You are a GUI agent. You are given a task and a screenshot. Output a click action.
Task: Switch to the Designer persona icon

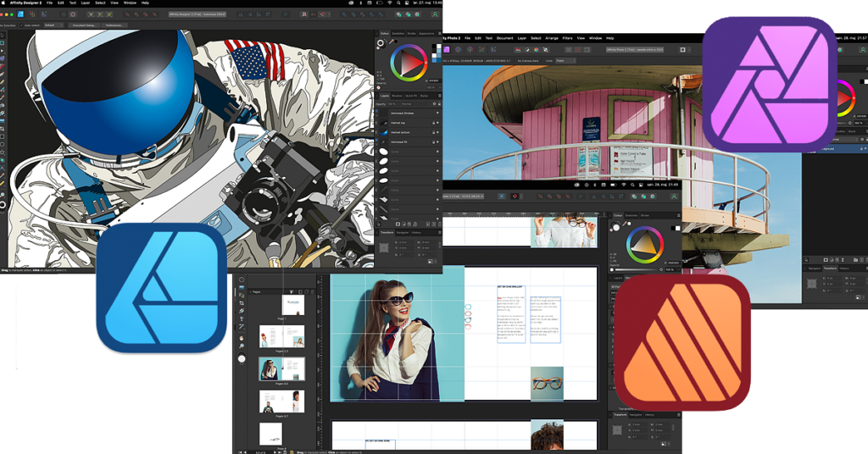click(x=20, y=14)
